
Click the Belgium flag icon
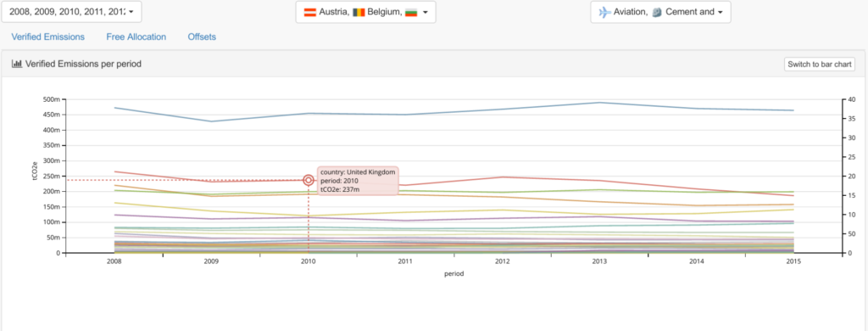pyautogui.click(x=359, y=12)
